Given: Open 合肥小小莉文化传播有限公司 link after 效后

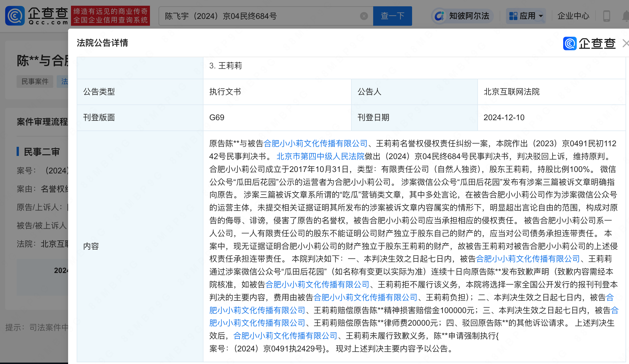Looking at the screenshot, I should tap(285, 336).
